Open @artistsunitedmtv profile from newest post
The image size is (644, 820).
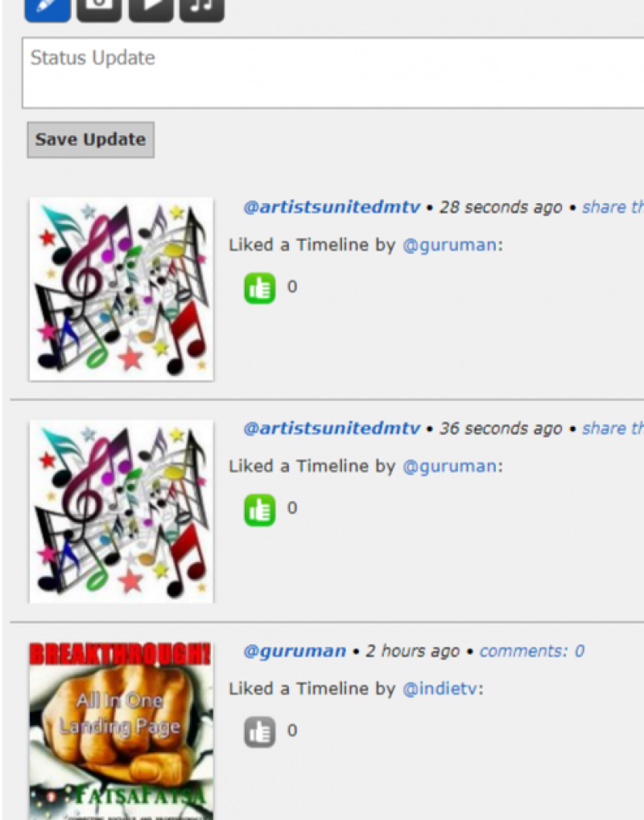click(332, 208)
